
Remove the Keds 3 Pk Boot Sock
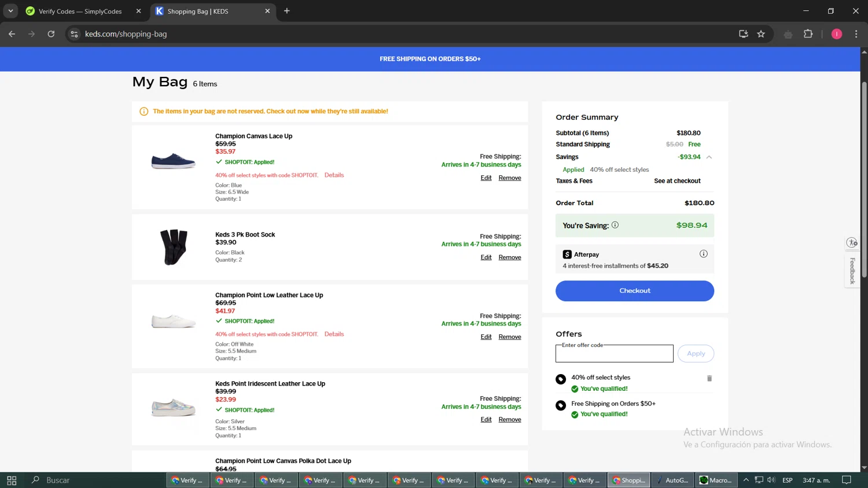click(509, 257)
